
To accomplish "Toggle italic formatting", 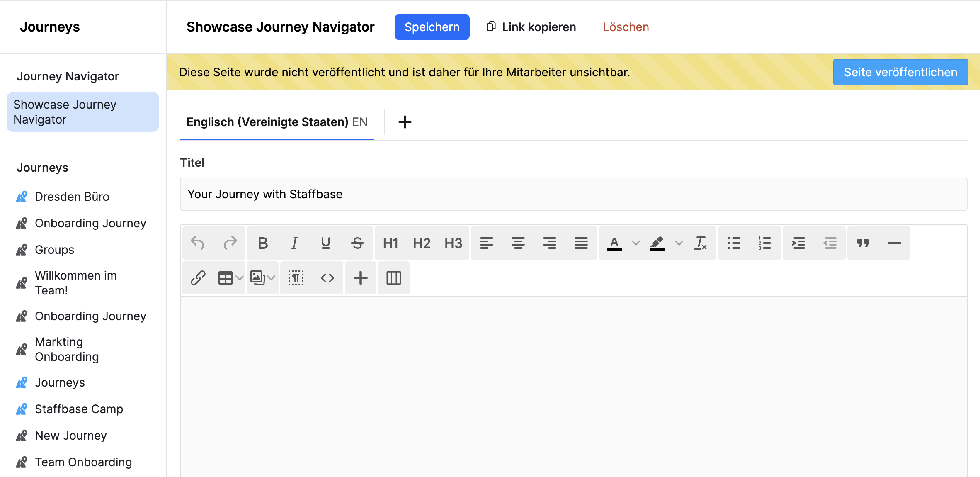I will pos(294,243).
